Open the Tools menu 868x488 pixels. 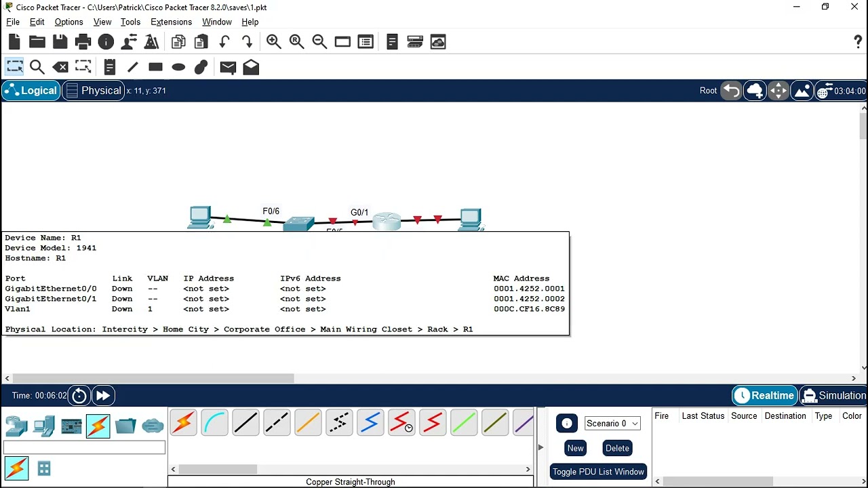pos(130,22)
